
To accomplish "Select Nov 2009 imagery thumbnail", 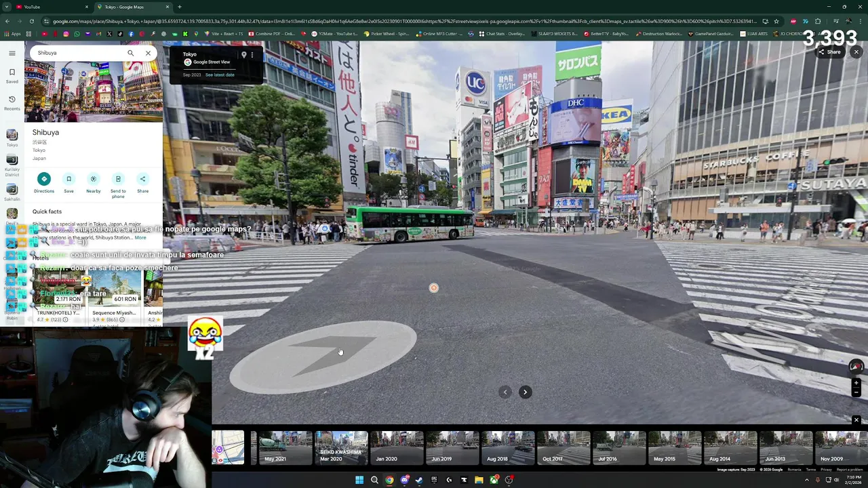I will click(x=841, y=447).
